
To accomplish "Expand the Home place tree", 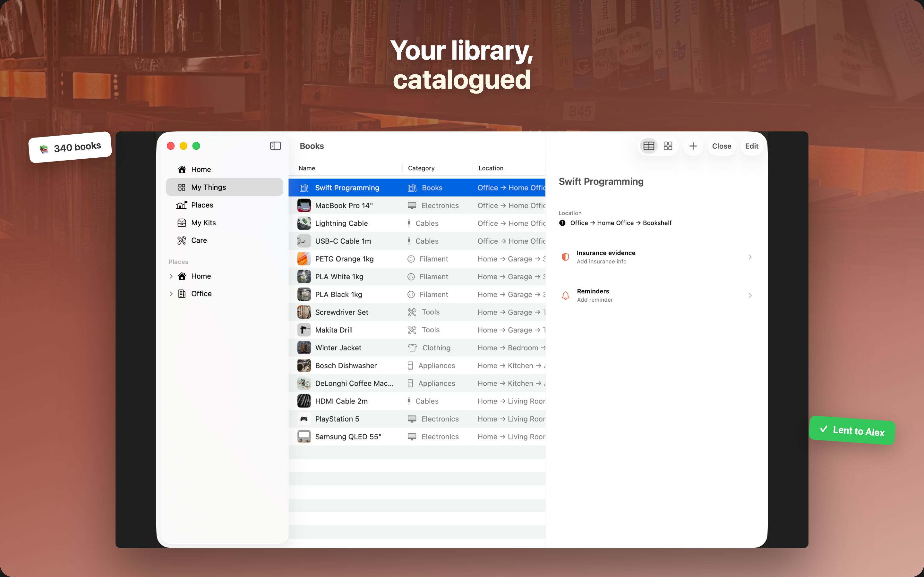I will (171, 276).
